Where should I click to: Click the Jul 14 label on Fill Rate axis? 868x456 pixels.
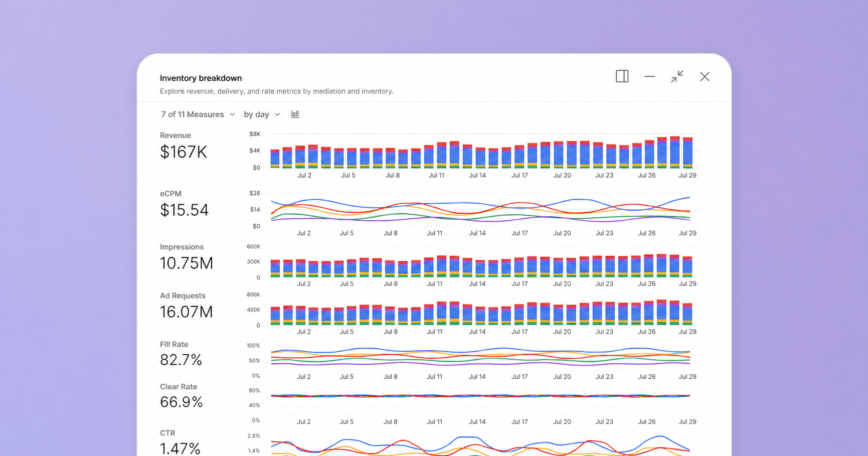tap(477, 377)
